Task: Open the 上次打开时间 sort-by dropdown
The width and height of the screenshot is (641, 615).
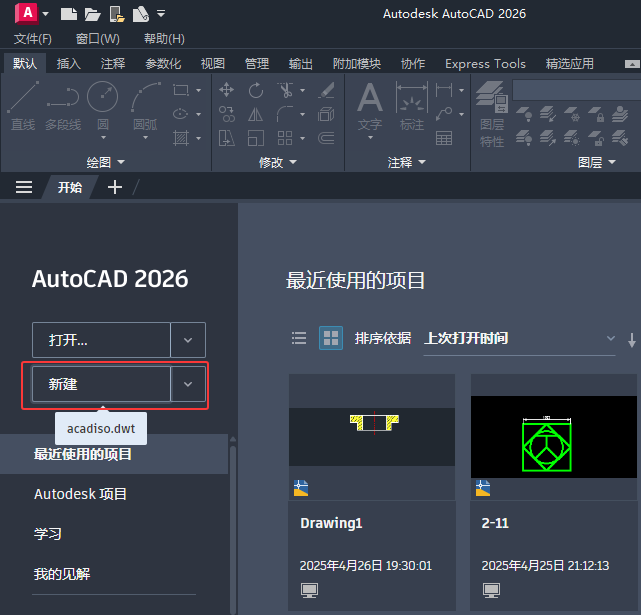Action: (x=519, y=339)
